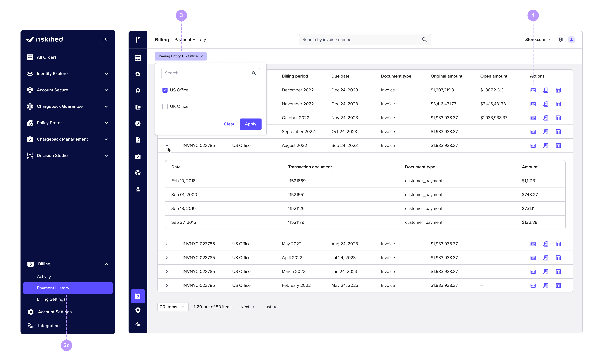The width and height of the screenshot is (601, 364).
Task: Click Clear in the filter popup
Action: point(229,124)
